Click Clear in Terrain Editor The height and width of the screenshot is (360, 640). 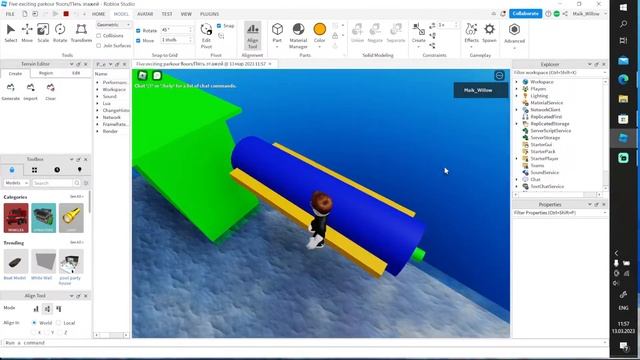[50, 92]
